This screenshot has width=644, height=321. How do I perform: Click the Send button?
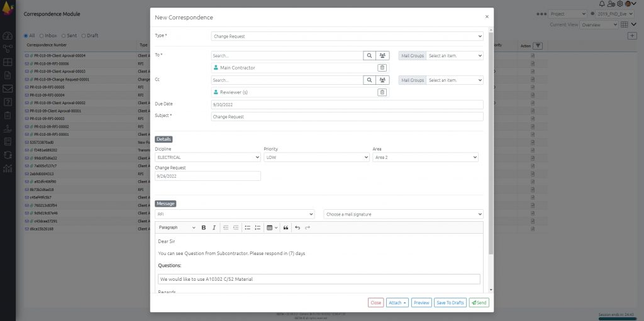[479, 303]
